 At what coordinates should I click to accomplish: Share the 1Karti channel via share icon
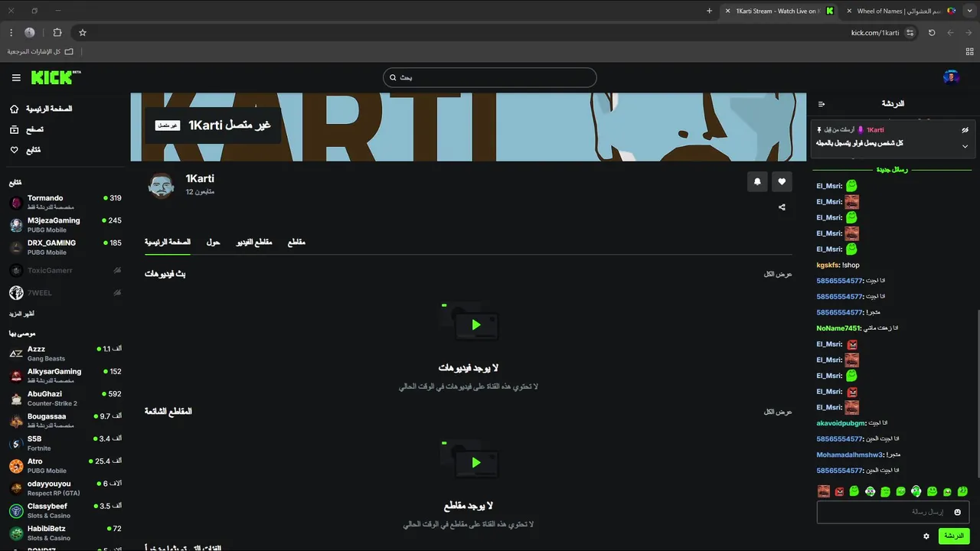coord(782,207)
